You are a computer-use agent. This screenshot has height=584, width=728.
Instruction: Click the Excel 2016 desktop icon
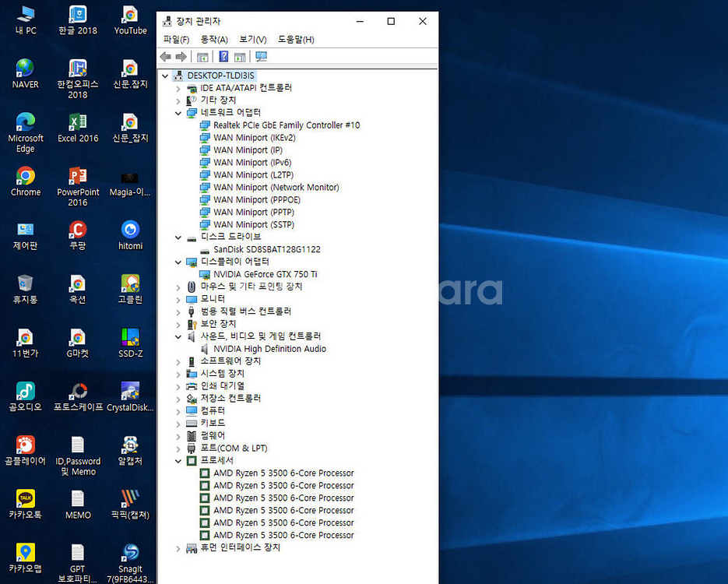point(78,128)
